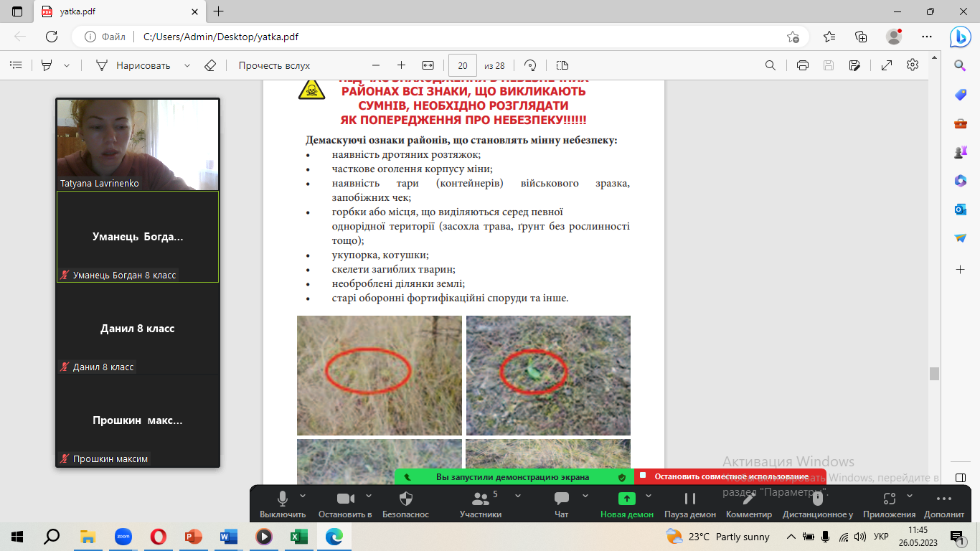Add this page to favorites
The height and width of the screenshot is (551, 980).
coord(793,37)
